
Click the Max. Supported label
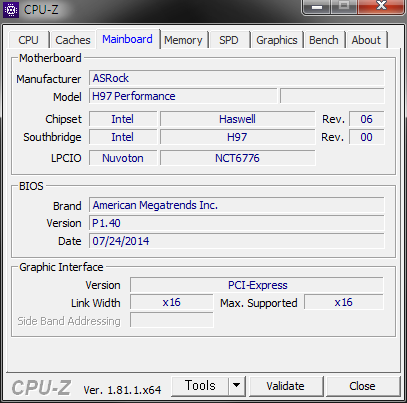259,303
